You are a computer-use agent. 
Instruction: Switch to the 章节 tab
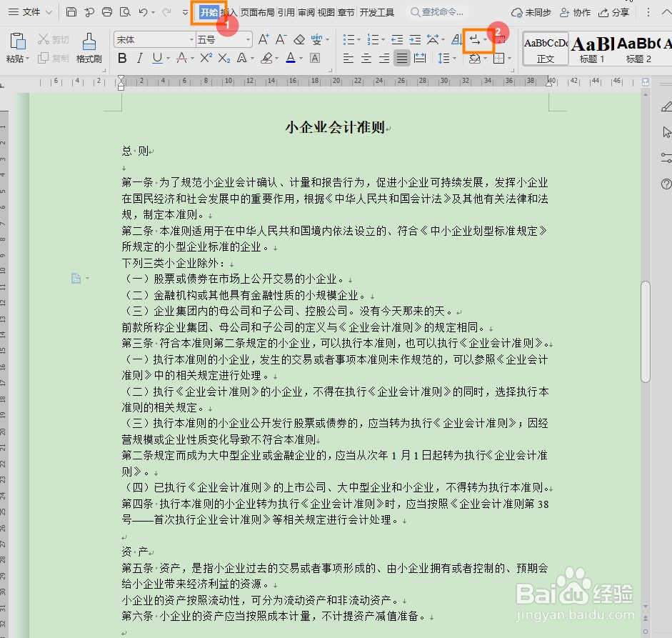[x=346, y=12]
